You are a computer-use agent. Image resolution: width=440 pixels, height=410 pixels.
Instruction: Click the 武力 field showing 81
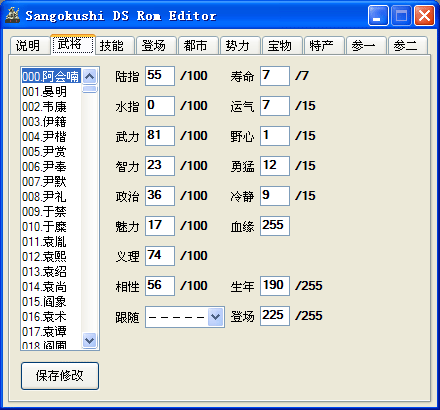coord(160,136)
